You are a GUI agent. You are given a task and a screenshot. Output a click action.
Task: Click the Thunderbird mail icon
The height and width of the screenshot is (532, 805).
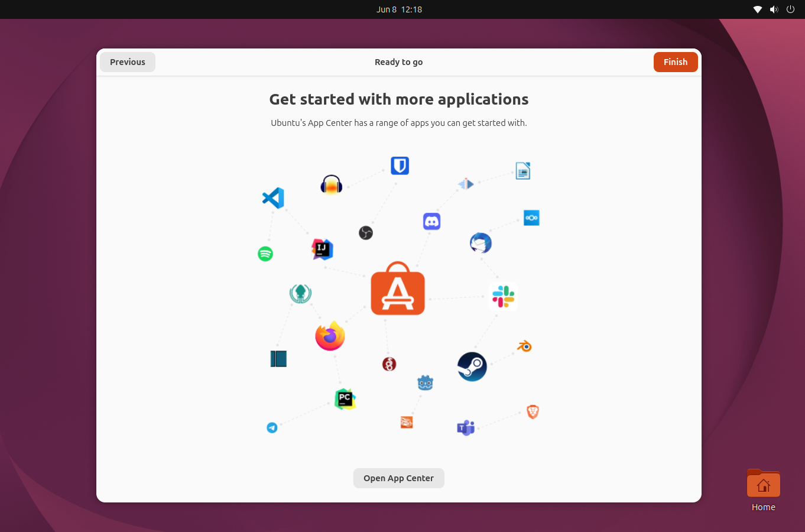(481, 243)
